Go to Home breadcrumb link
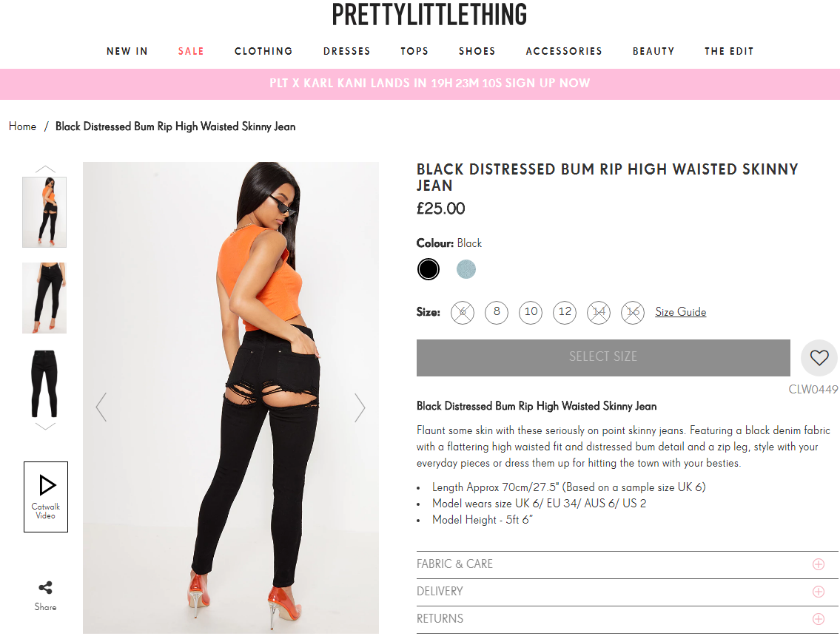The width and height of the screenshot is (840, 636). pos(22,126)
